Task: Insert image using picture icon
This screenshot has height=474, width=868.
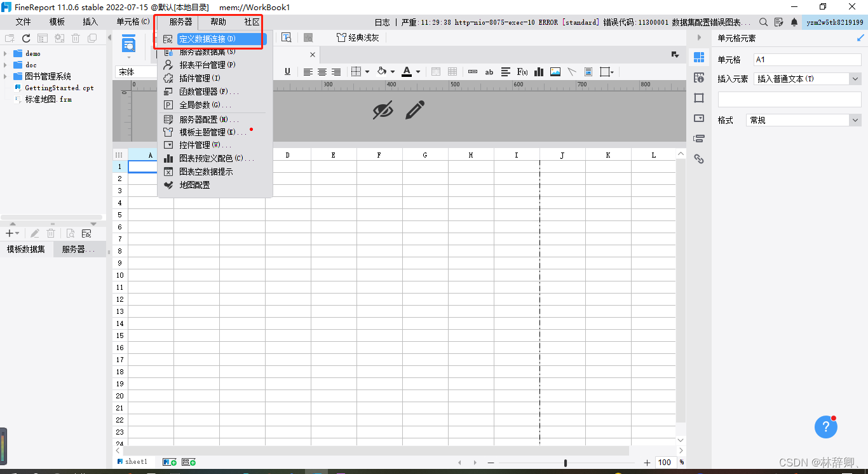Action: coord(555,72)
